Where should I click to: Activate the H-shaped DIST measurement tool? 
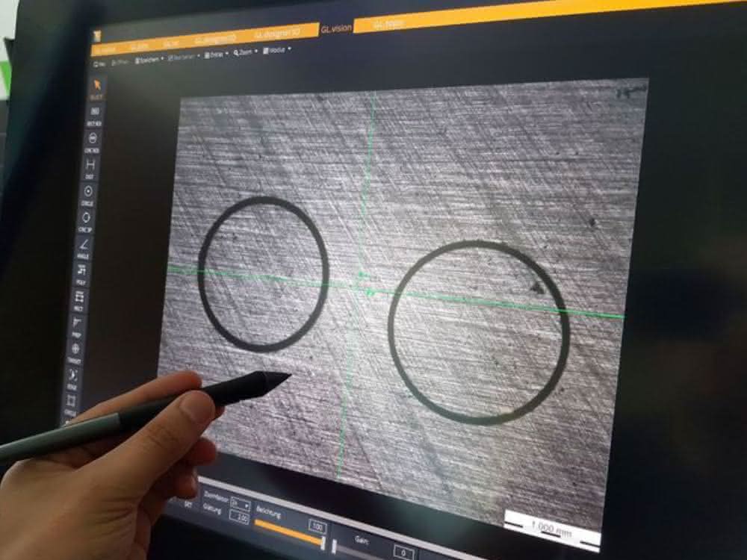(90, 168)
